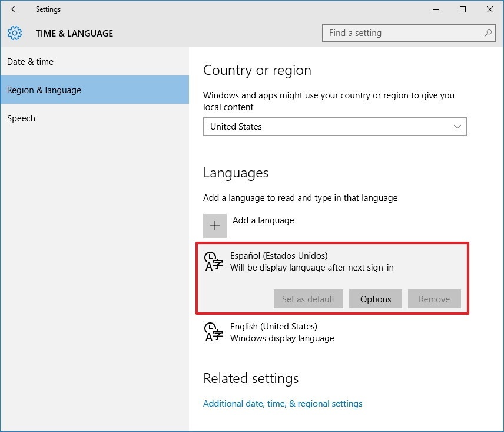Click the Related settings heading
504x432 pixels.
coord(251,378)
